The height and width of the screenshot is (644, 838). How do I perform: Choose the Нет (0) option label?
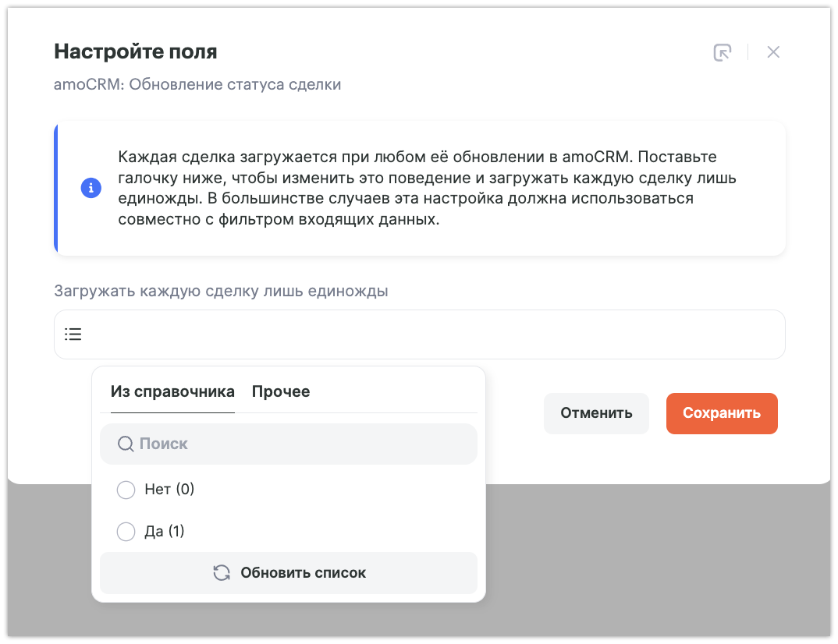(x=169, y=490)
